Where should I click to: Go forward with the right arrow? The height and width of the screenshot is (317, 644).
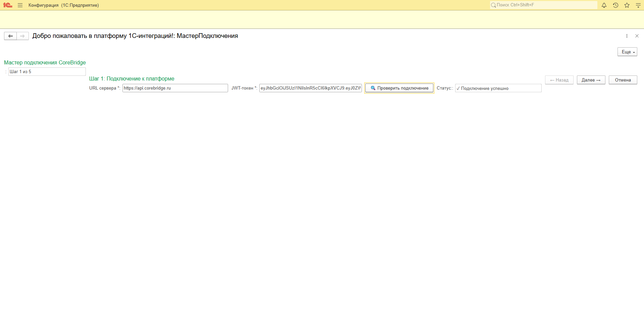pos(22,36)
